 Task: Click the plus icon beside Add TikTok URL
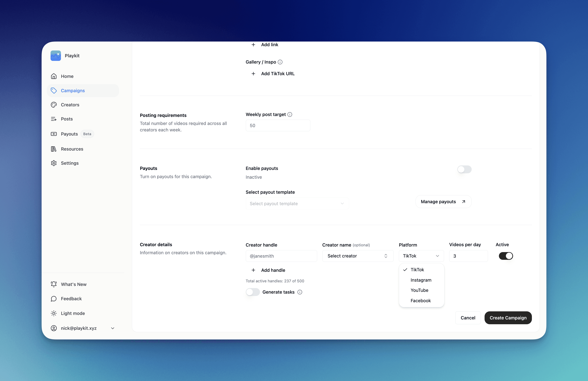[253, 74]
